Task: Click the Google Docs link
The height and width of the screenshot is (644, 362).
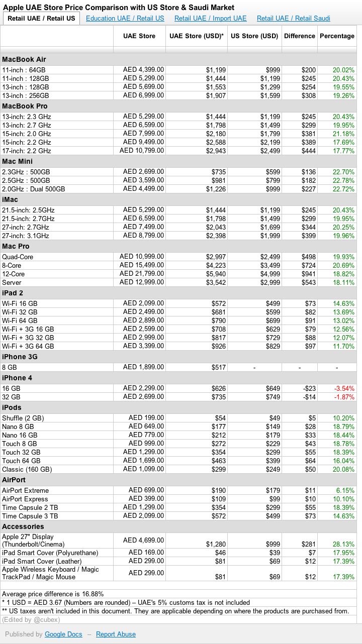Action: click(63, 634)
